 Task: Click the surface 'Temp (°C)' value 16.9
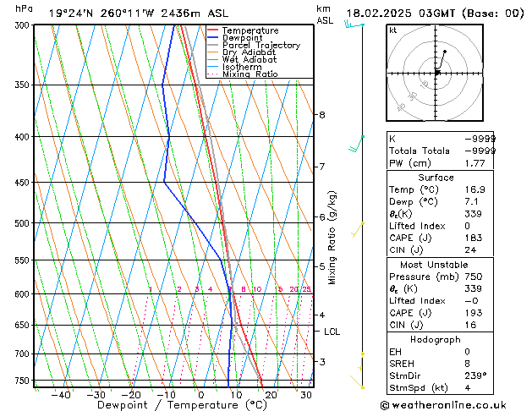click(475, 189)
